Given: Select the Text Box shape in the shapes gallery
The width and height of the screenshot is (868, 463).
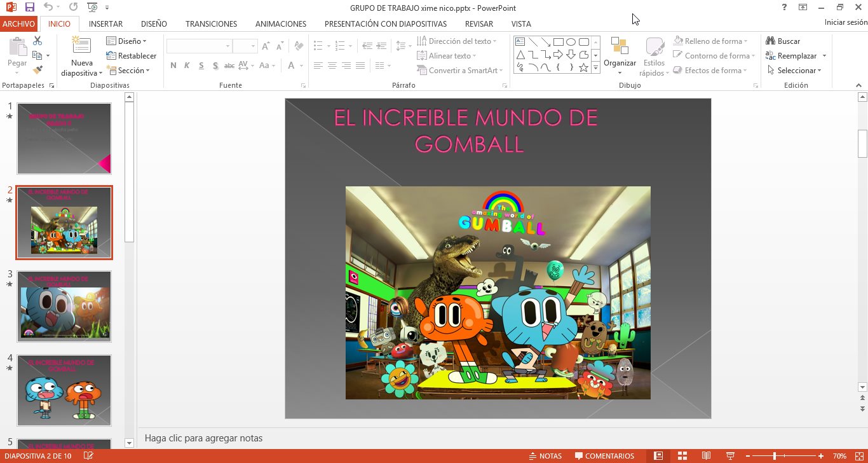Looking at the screenshot, I should (520, 42).
